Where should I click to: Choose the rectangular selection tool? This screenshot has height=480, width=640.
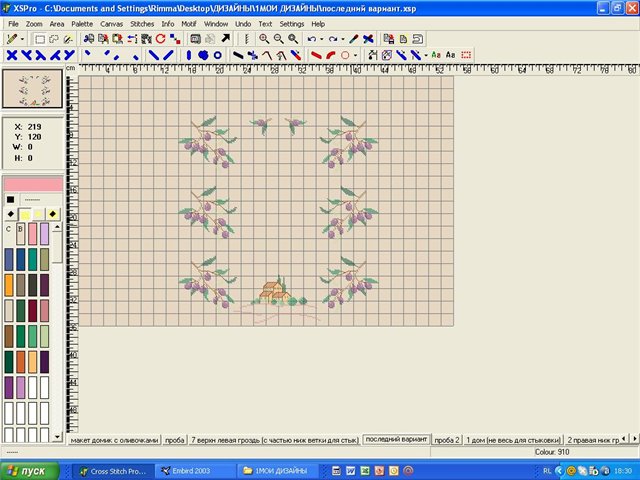(x=39, y=38)
